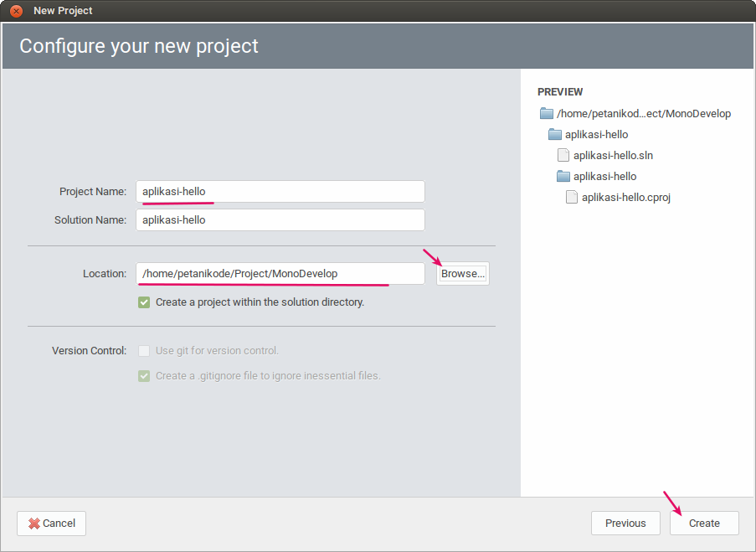Click the 'Project Name:' label
This screenshot has width=756, height=552.
coord(93,192)
